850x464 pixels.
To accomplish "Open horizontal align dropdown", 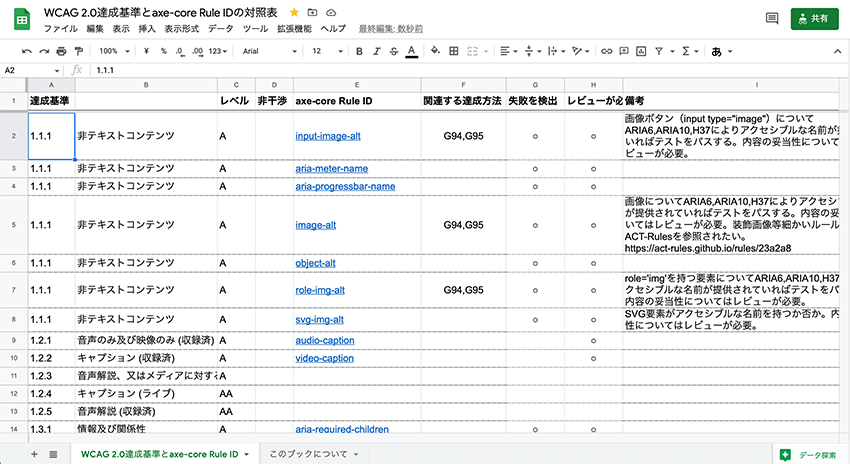I will pyautogui.click(x=508, y=51).
